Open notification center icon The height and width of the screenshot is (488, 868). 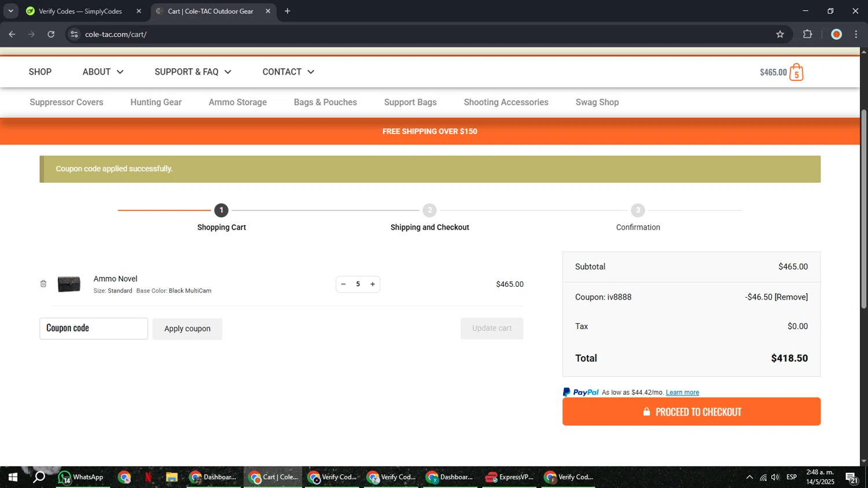(x=852, y=477)
